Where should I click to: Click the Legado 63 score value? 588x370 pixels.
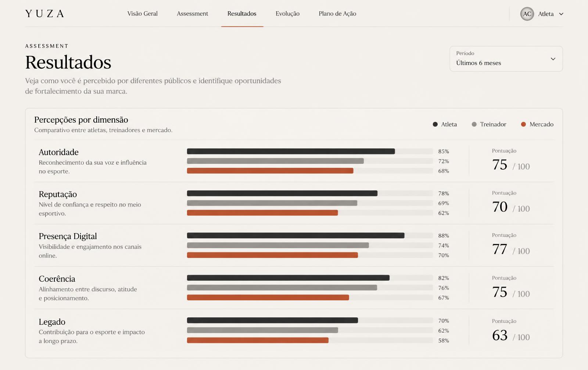point(500,335)
